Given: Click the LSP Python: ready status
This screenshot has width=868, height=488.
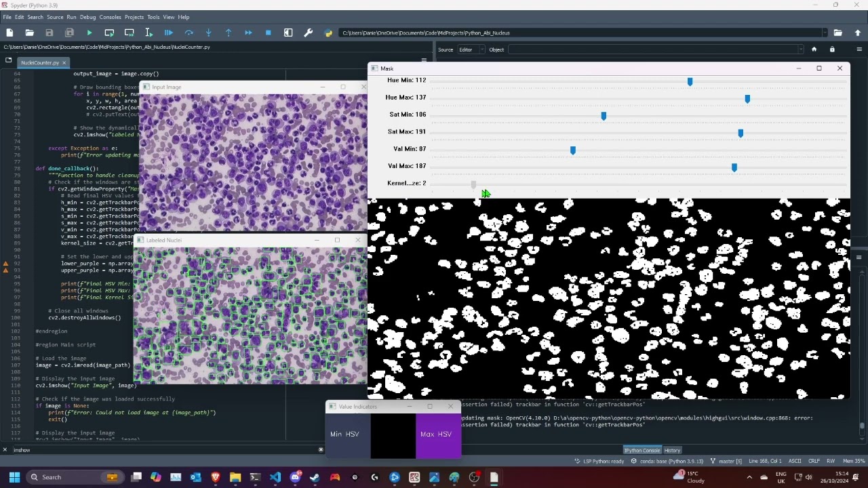Looking at the screenshot, I should (599, 462).
